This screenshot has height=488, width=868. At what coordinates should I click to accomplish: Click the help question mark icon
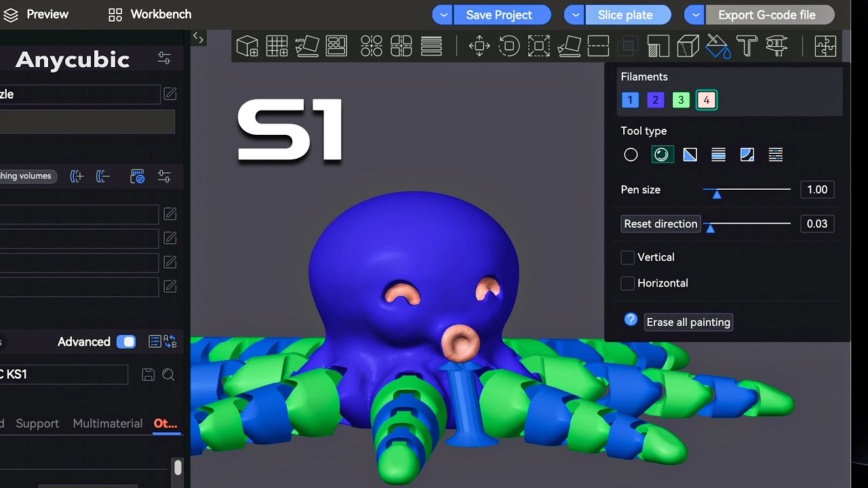click(631, 319)
